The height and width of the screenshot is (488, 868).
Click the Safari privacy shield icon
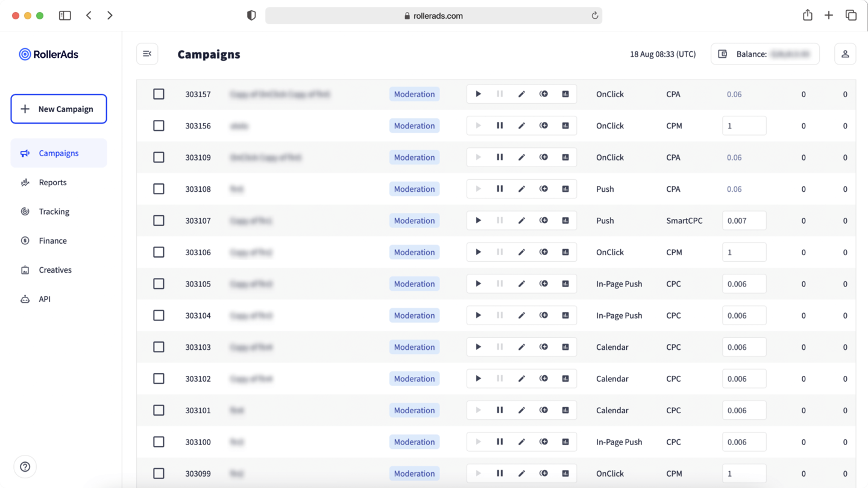[251, 15]
